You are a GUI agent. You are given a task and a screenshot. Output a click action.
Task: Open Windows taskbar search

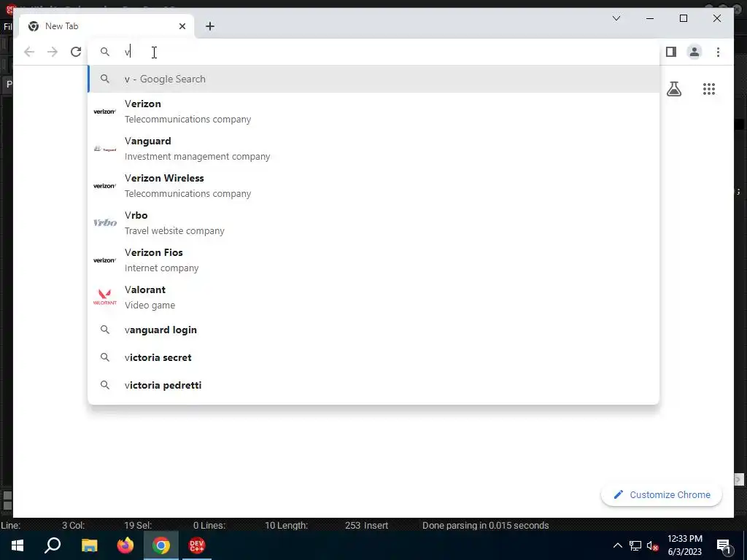53,545
